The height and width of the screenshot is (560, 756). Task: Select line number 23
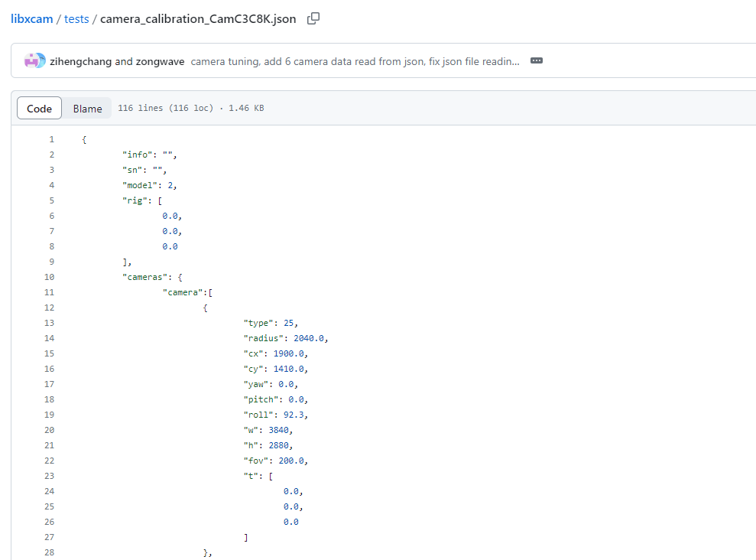49,476
